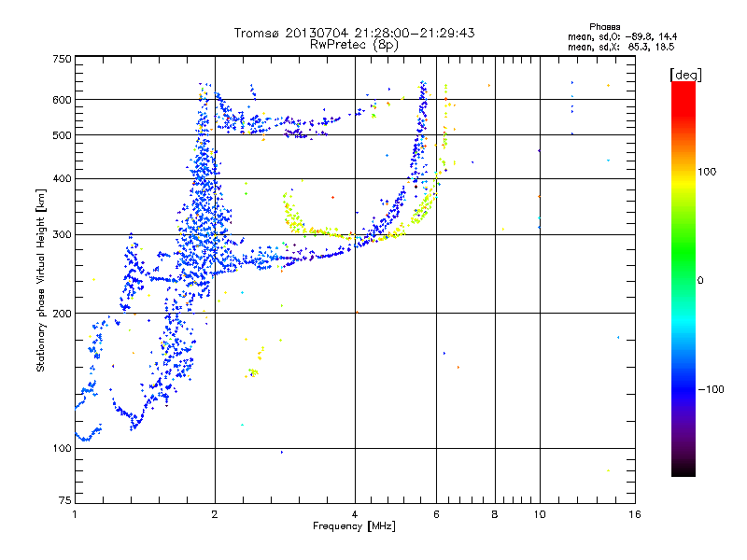Screen dimensions: 747x560
Task: Click the y-axis tick '200'
Action: click(62, 314)
